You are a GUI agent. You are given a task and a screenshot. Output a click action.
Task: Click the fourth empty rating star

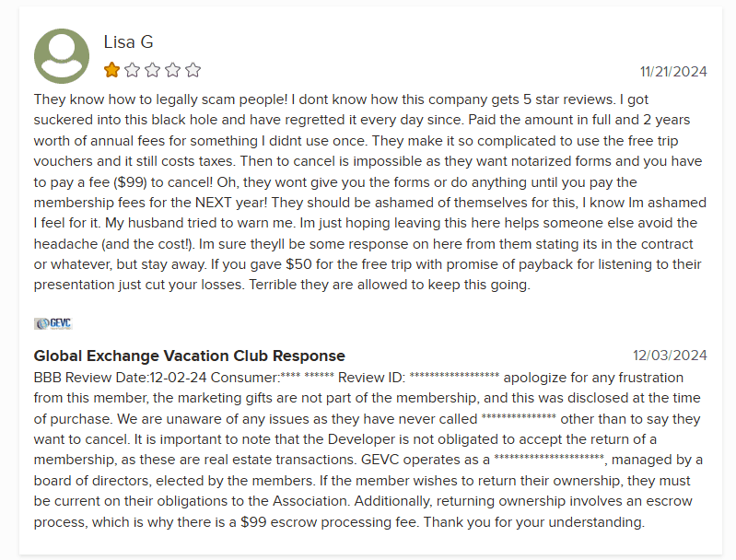[x=172, y=70]
